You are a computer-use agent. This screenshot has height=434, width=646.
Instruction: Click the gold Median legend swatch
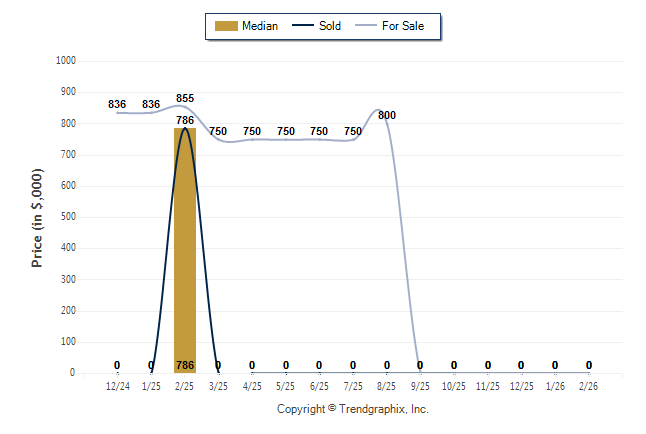click(x=225, y=26)
